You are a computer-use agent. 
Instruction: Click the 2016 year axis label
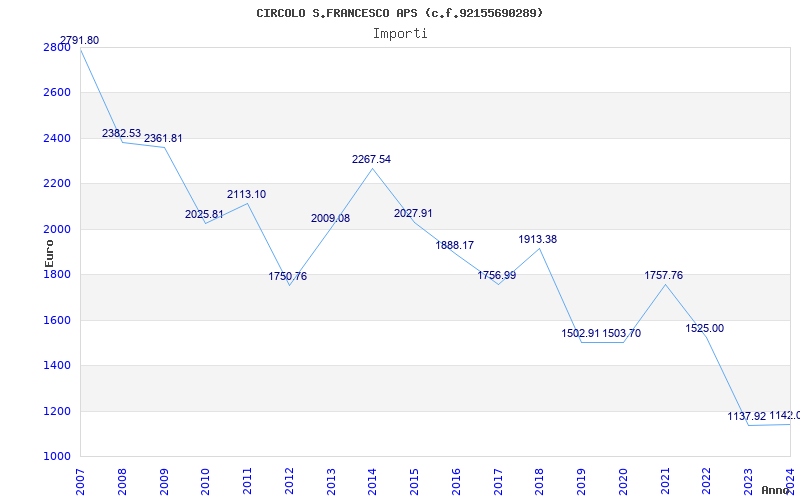(456, 482)
